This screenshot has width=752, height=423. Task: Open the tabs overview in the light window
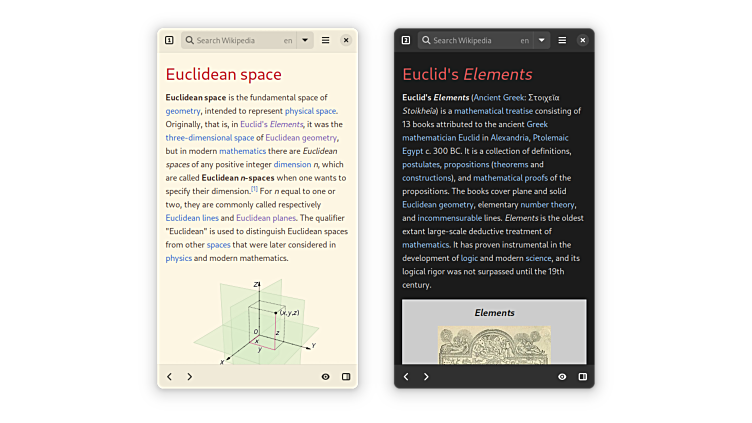[x=169, y=40]
